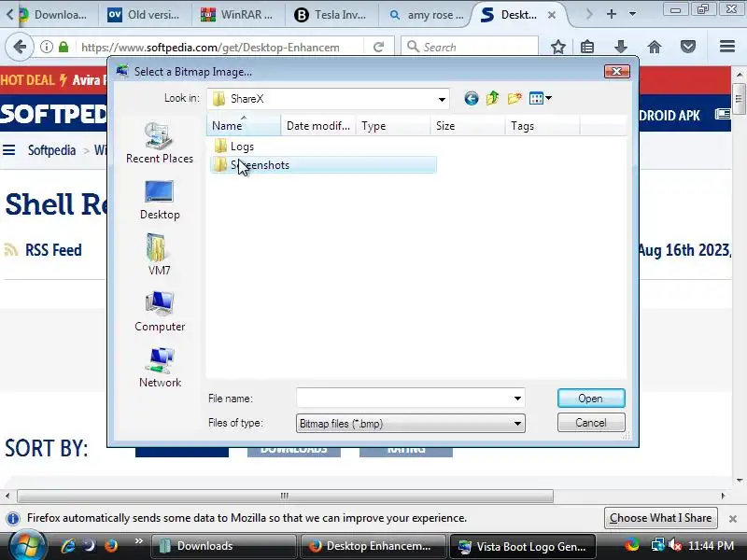This screenshot has width=747, height=560.
Task: Select the Screenshots folder
Action: coord(323,165)
